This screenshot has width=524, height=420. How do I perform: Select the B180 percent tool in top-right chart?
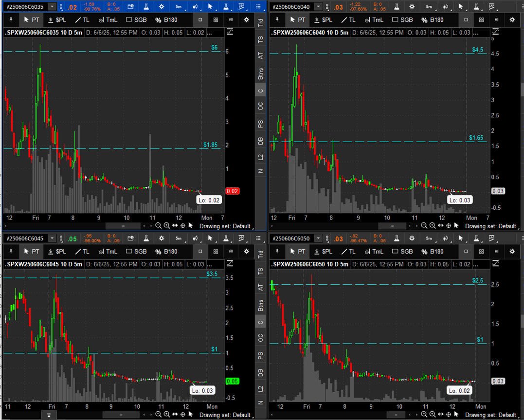click(x=434, y=20)
